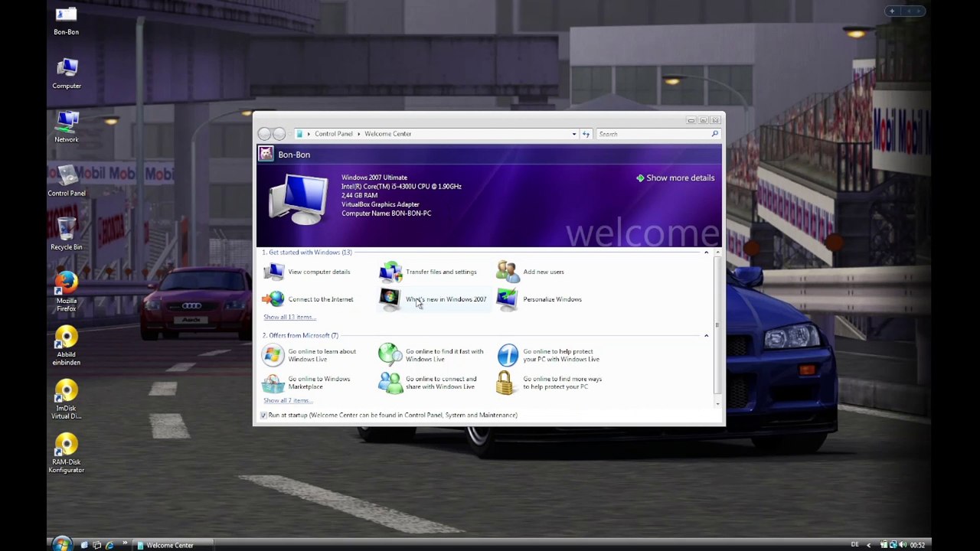
Task: Click the padlock icon for more PC protection
Action: (x=505, y=383)
